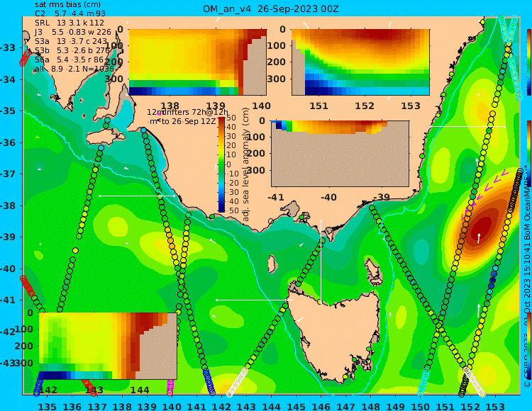The image size is (532, 411).
Task: Click the C2 satellite statistics row
Action: tap(70, 13)
